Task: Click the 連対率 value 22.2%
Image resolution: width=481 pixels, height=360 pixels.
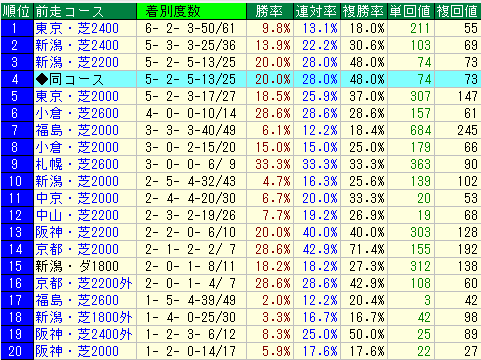Action: pos(320,45)
